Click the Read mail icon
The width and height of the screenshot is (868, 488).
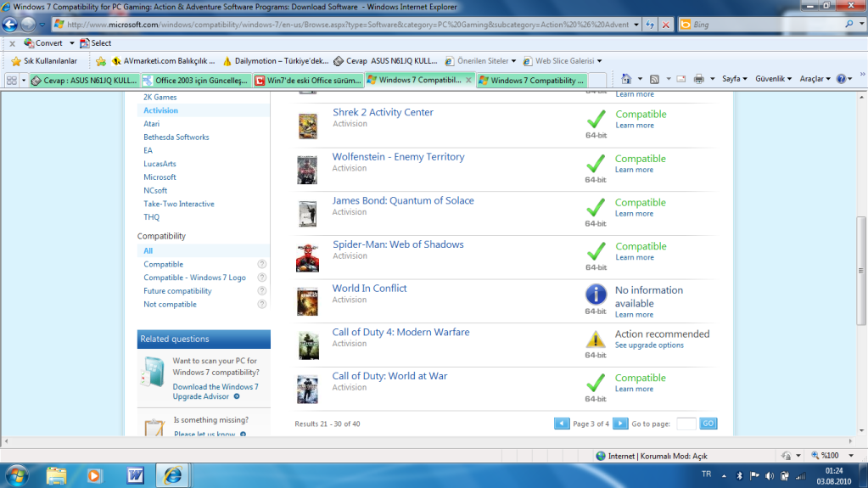tap(680, 79)
